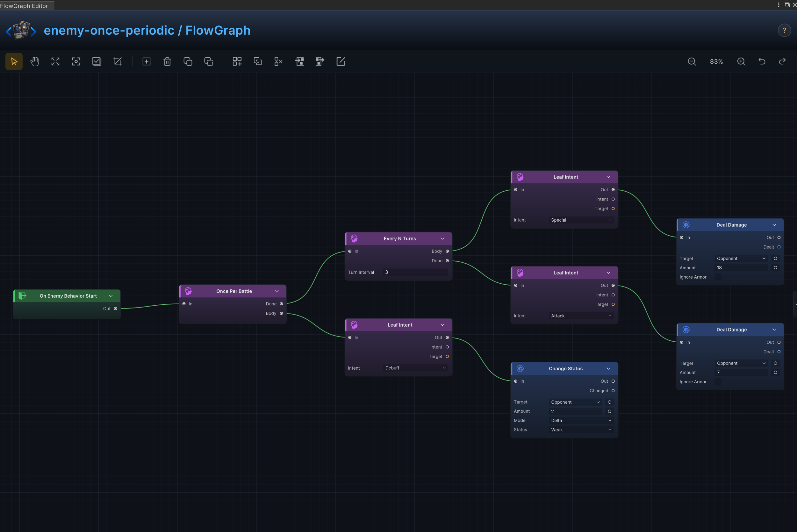Collapse the Once Per Battle node chevron
797x532 pixels.
pos(276,291)
